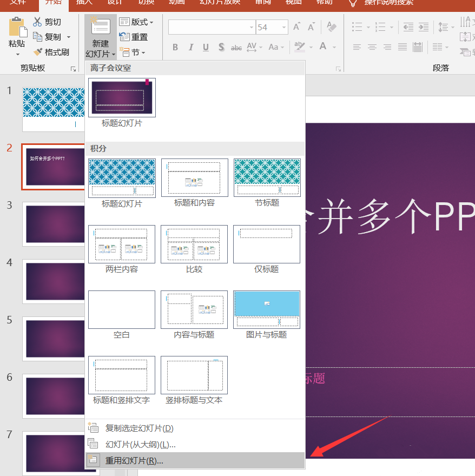
Task: Apply bold formatting to text
Action: (174, 47)
